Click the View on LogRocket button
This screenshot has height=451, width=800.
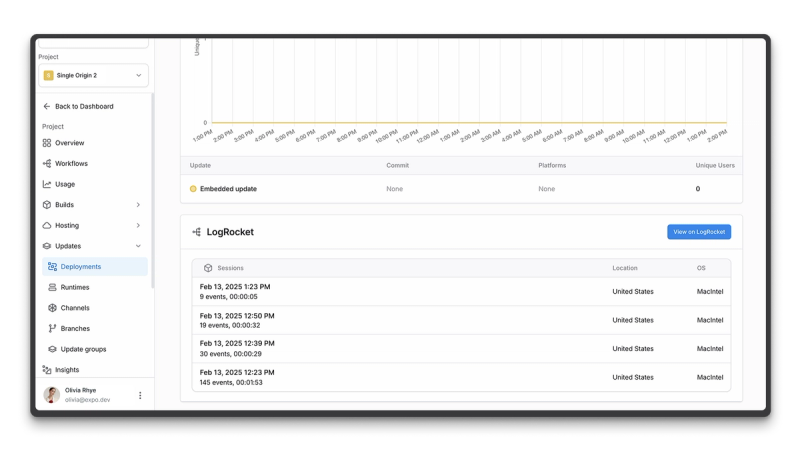click(x=699, y=232)
